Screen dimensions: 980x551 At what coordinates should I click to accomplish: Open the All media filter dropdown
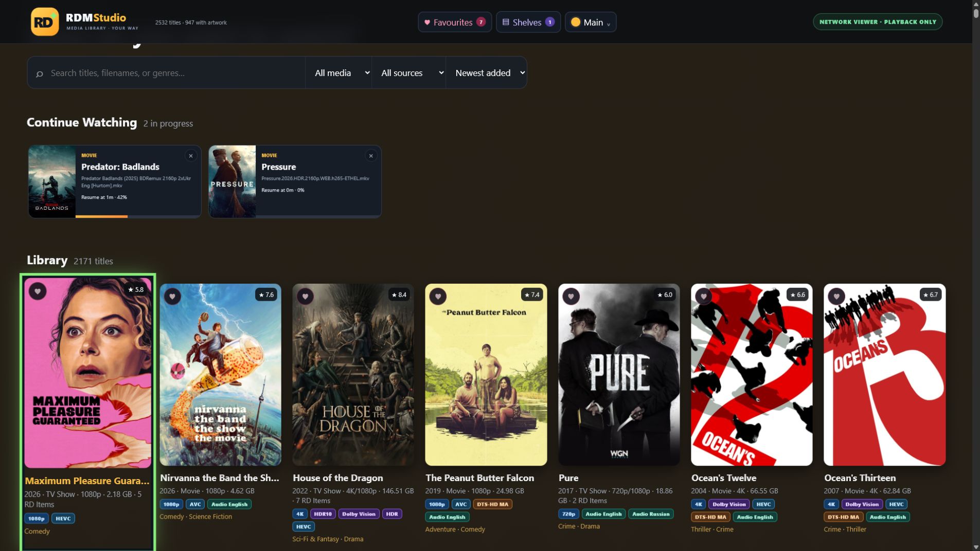[339, 73]
